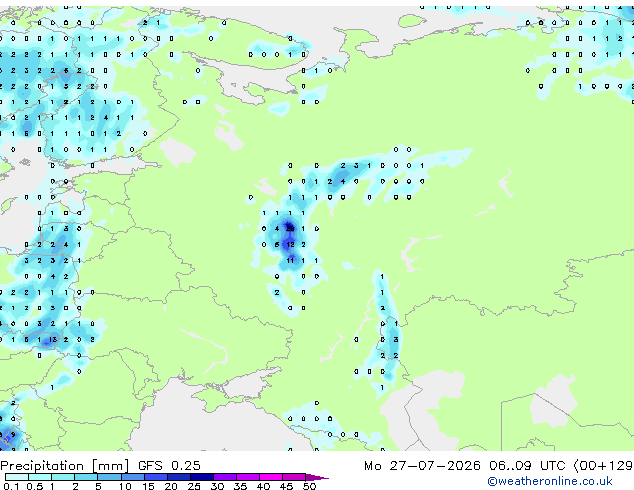Click the '28' precipitation value on map
The height and width of the screenshot is (490, 634).
[x=290, y=228]
